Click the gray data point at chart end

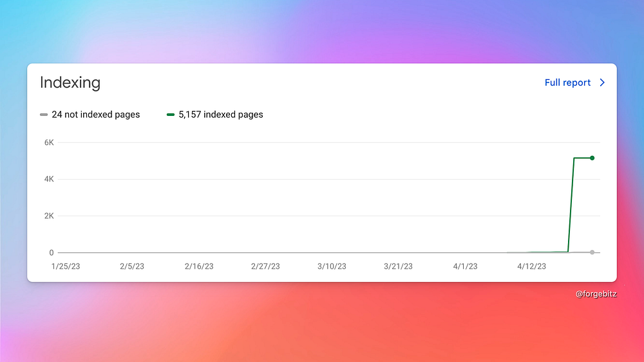tap(592, 252)
